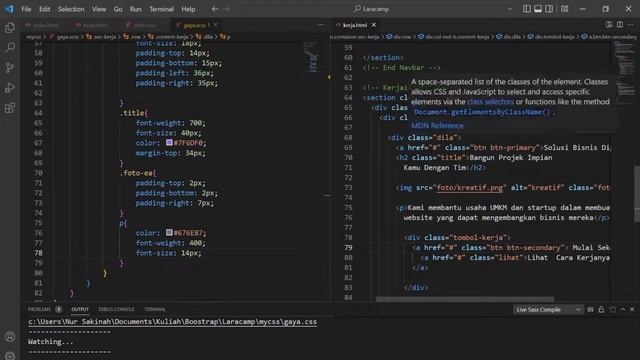Close the bottom panel
The image size is (640, 360).
pyautogui.click(x=632, y=310)
